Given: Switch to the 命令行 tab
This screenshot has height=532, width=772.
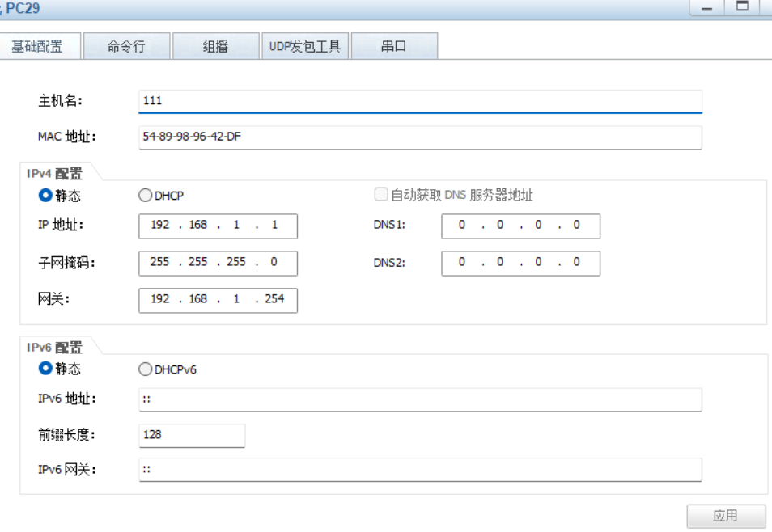Looking at the screenshot, I should pyautogui.click(x=125, y=45).
